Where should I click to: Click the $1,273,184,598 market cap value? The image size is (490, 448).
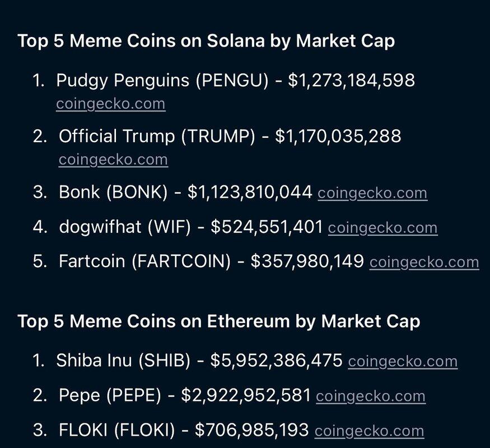[351, 80]
